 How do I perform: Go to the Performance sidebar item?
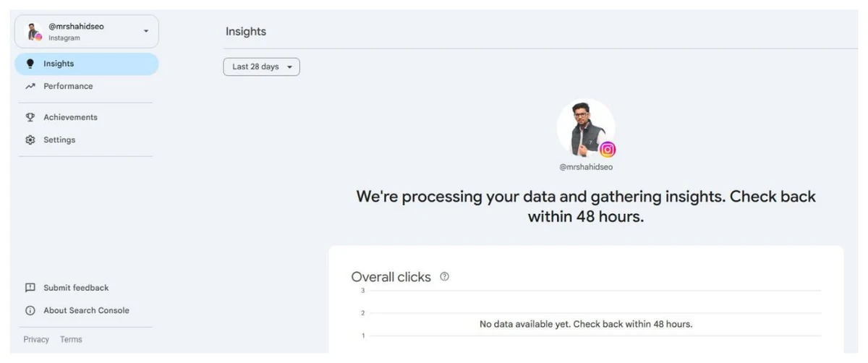pyautogui.click(x=86, y=86)
